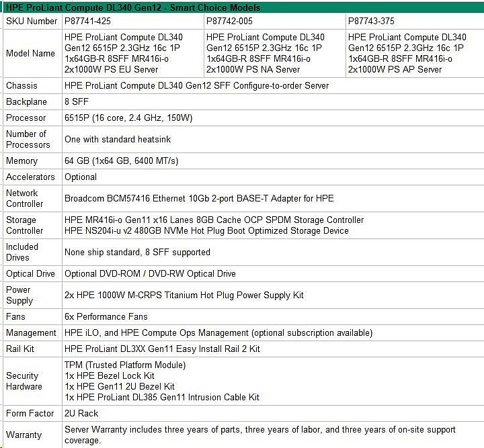Click the Accelerators row label
This screenshot has height=448, width=484.
(x=30, y=177)
